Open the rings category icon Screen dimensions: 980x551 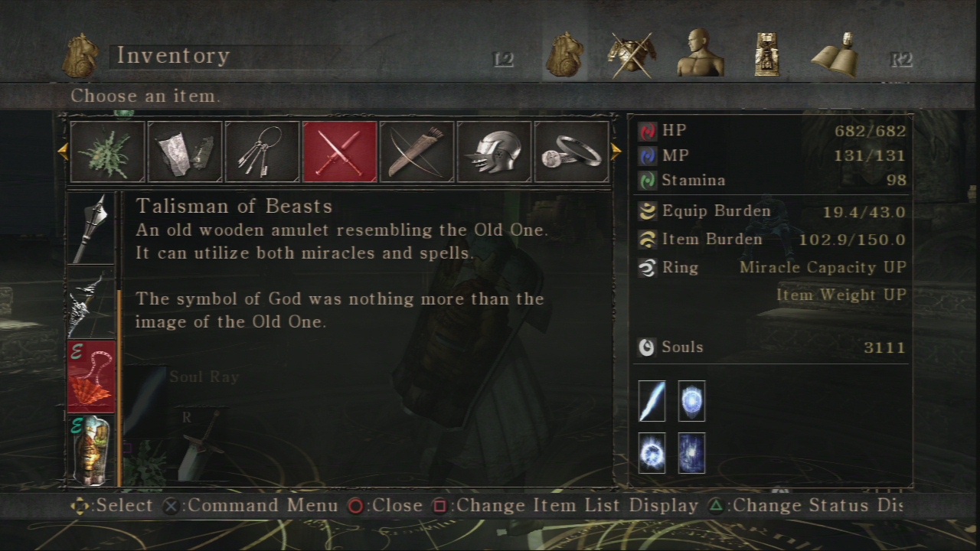(x=571, y=152)
